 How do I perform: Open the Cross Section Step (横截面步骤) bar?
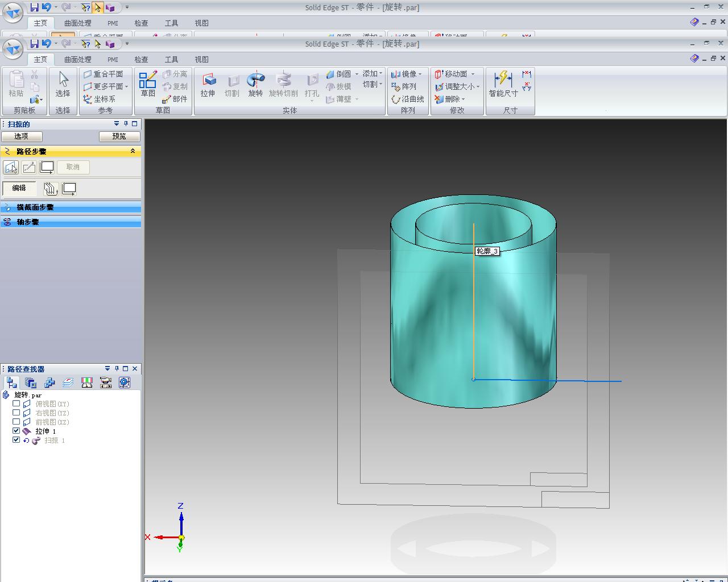click(71, 207)
